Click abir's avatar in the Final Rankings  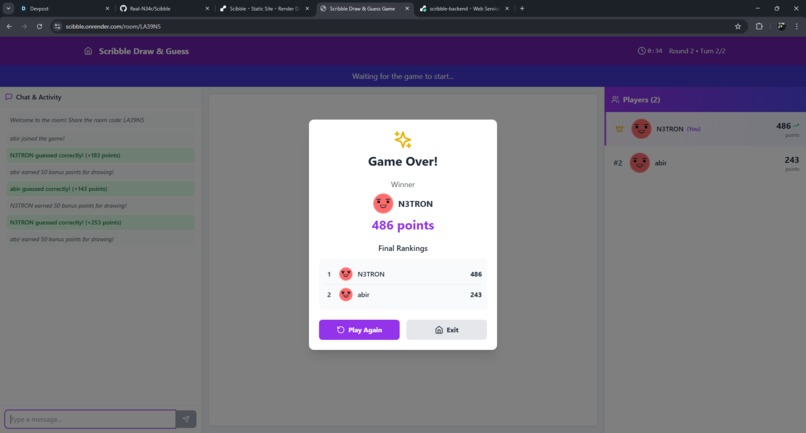pos(345,295)
